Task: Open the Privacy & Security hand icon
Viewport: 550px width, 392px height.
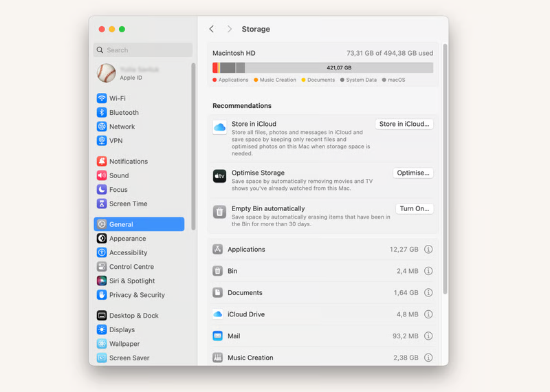Action: [x=102, y=294]
